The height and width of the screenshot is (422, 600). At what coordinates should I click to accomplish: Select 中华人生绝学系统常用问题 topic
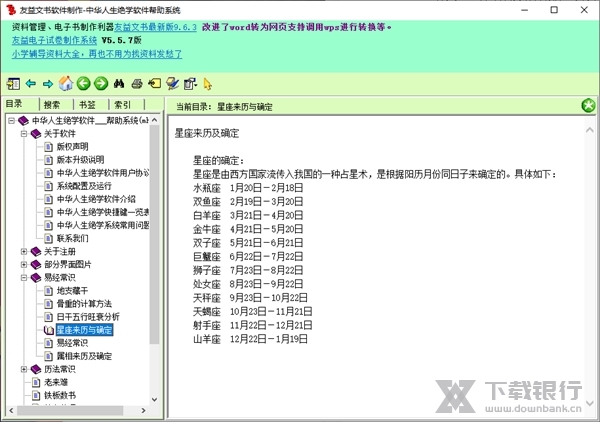[x=103, y=225]
